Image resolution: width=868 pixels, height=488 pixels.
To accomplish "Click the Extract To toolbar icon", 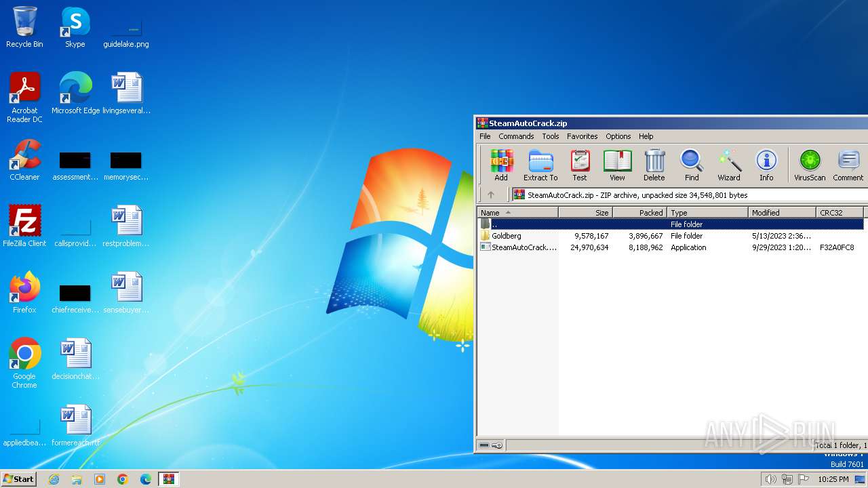I will [x=540, y=165].
